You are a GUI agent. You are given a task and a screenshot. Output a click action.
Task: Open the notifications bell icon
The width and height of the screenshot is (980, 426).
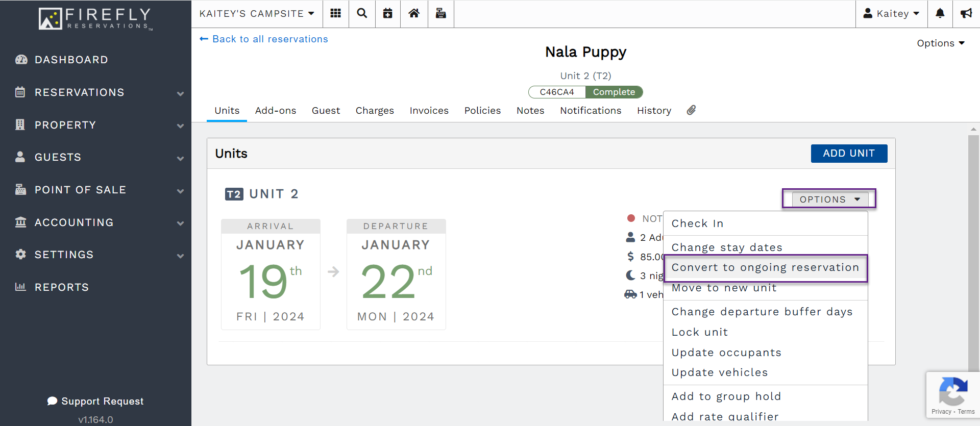(x=940, y=14)
